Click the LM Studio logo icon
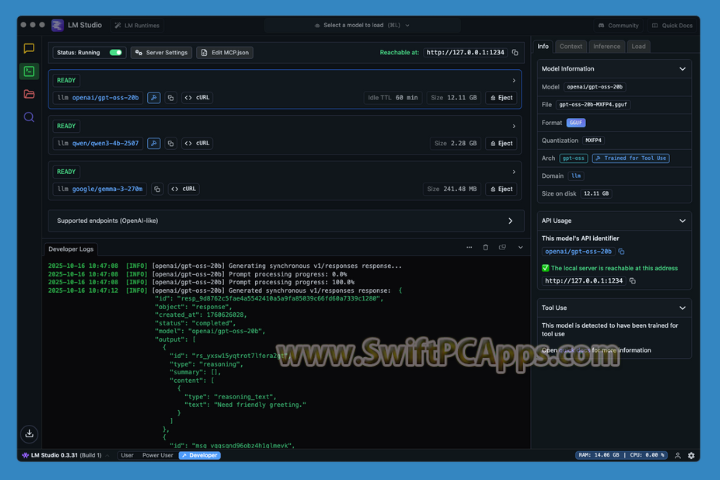 coord(57,25)
